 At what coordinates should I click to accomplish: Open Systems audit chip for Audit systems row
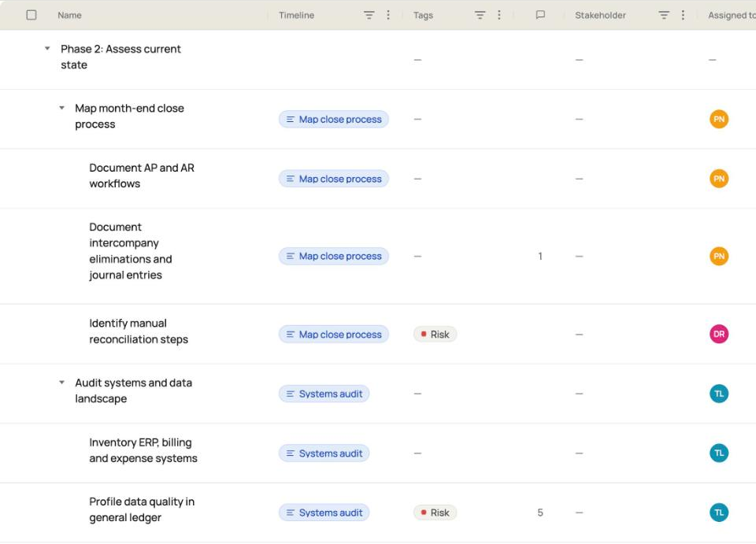pos(324,394)
